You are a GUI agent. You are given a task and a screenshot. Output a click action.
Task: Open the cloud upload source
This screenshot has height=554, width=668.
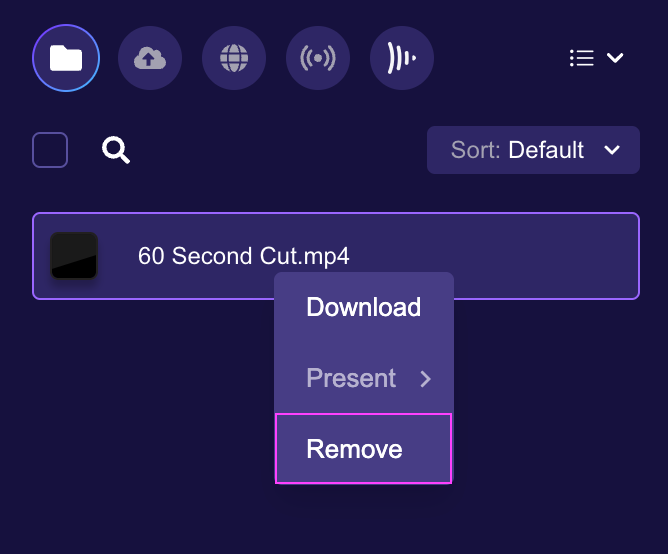tap(150, 58)
